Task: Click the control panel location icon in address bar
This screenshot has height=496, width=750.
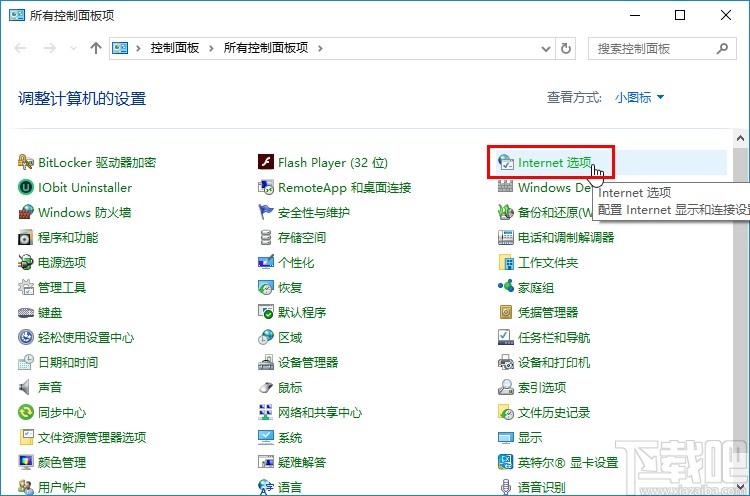Action: [120, 48]
